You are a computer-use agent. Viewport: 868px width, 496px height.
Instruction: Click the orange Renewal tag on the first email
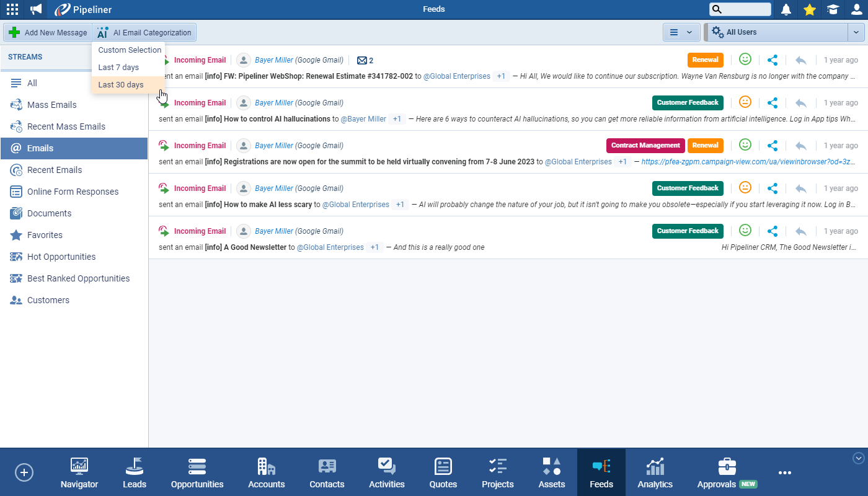(706, 60)
